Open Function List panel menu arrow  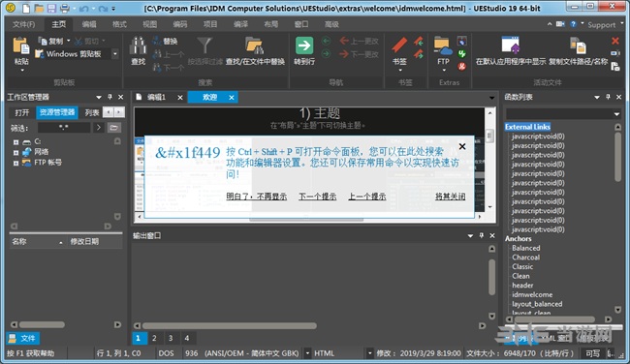point(597,97)
